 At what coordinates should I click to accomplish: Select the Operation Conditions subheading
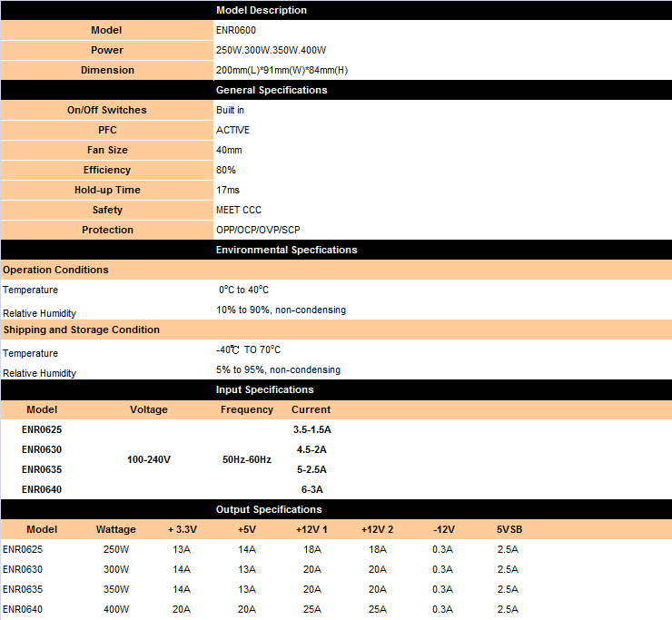tap(55, 270)
